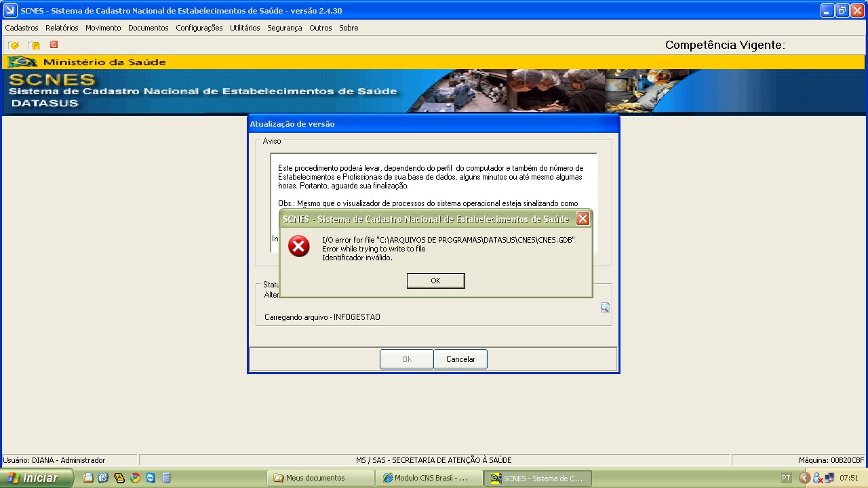Close the SCNES error dialog with X
The height and width of the screenshot is (488, 868).
(582, 219)
